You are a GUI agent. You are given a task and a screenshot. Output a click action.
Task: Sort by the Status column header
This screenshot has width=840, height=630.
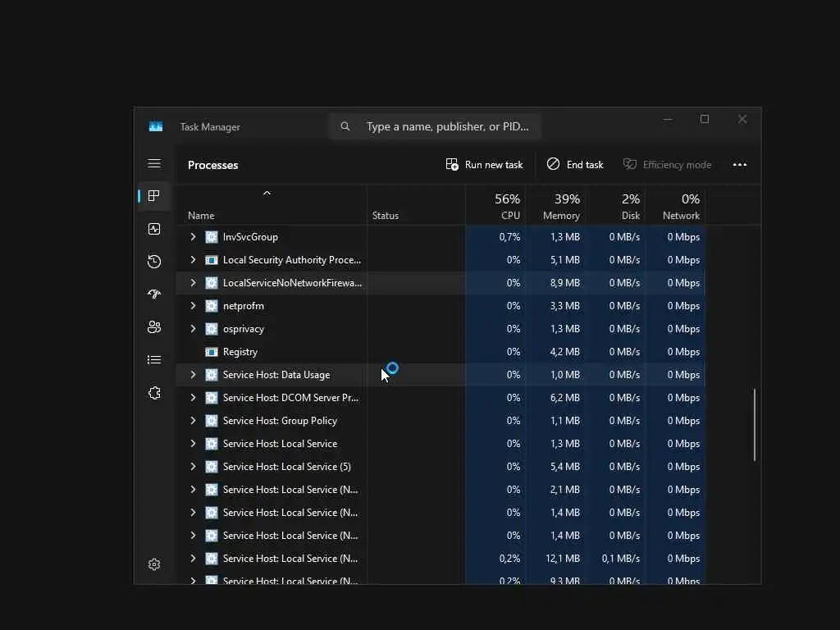coord(416,204)
